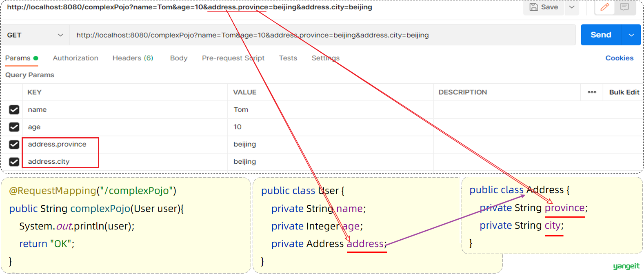The image size is (644, 274).
Task: Click the Cookies link
Action: 619,58
